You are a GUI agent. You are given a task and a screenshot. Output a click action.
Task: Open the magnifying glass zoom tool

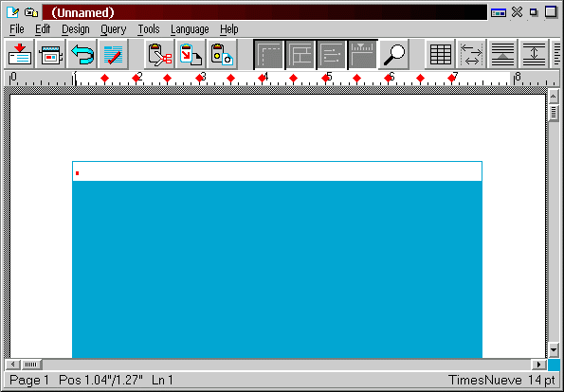[x=394, y=54]
